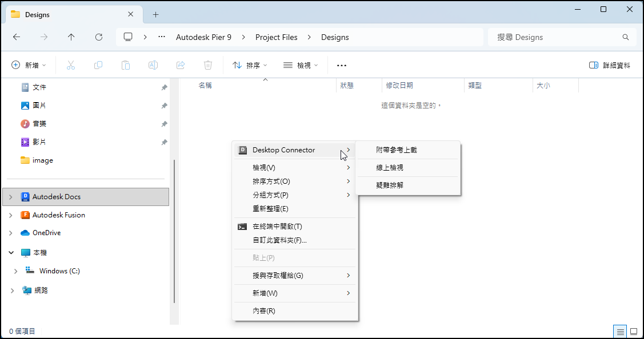Viewport: 644px width, 339px height.
Task: Click the Paste clipboard icon in toolbar
Action: 126,65
